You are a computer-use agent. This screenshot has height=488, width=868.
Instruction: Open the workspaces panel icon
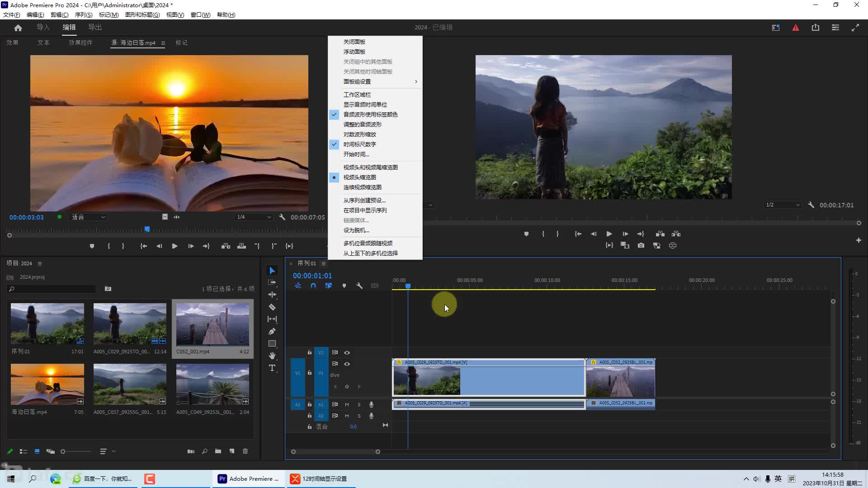[835, 28]
